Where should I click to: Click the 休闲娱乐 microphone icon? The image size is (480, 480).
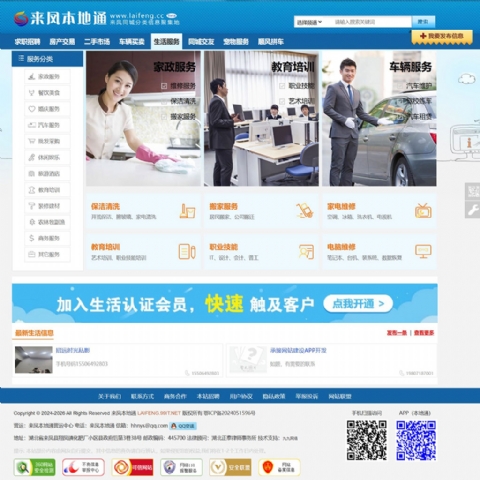click(32, 157)
